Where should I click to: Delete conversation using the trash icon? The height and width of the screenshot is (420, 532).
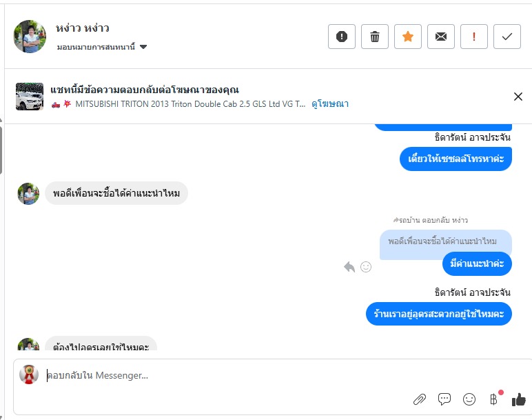[x=375, y=37]
